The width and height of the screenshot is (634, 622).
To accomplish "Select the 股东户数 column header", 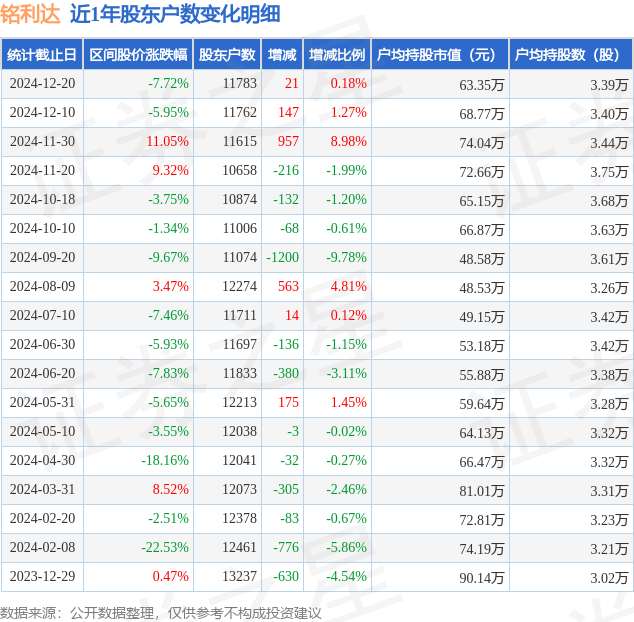I will 227,55.
